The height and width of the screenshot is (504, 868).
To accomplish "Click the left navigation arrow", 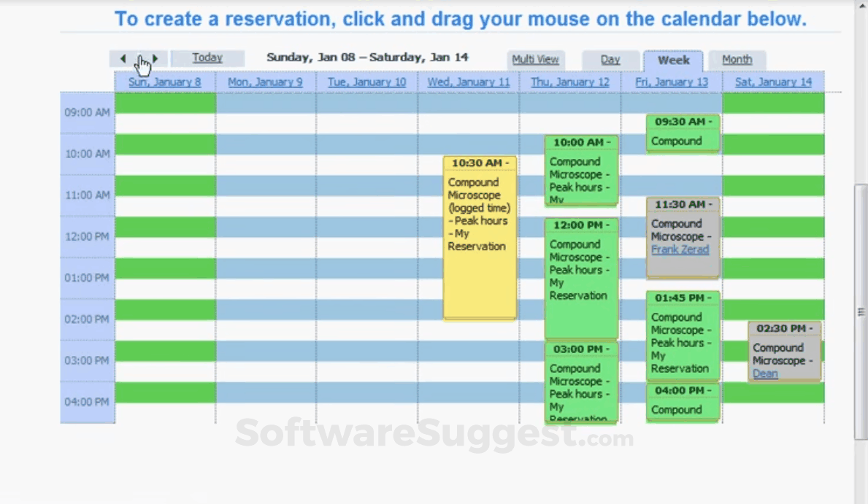I will [123, 58].
